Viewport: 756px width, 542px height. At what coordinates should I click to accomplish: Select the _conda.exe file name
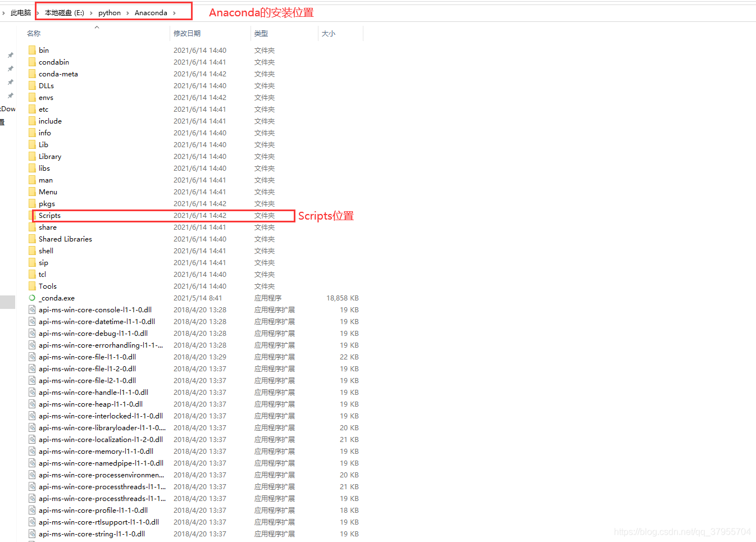point(57,298)
